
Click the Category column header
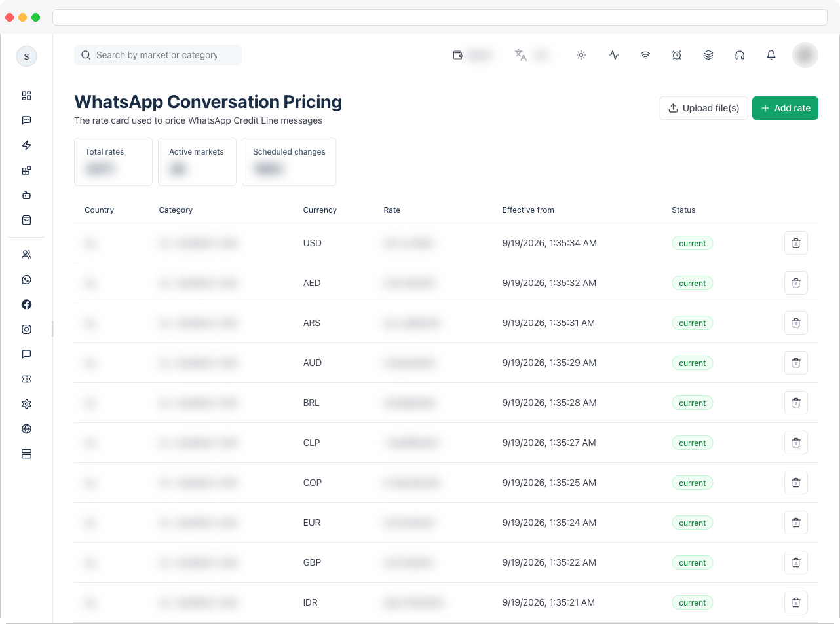point(176,210)
